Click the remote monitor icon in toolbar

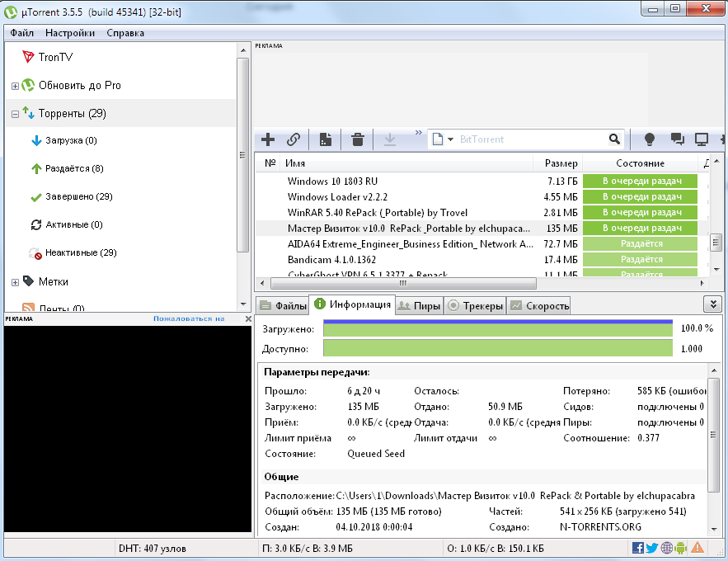point(702,139)
